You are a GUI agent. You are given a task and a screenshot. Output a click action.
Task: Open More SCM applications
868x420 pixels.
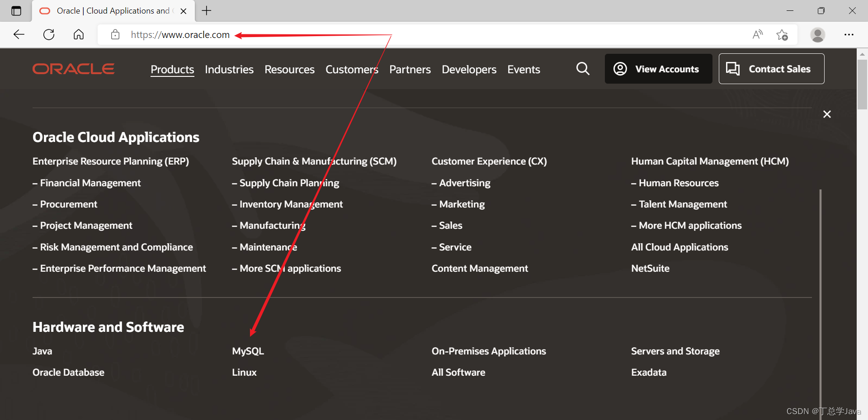pos(286,269)
